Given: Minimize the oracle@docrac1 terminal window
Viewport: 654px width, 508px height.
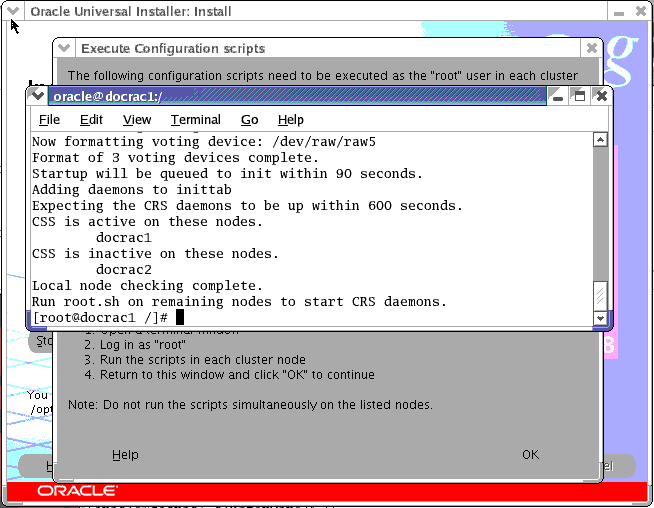Looking at the screenshot, I should [x=557, y=96].
